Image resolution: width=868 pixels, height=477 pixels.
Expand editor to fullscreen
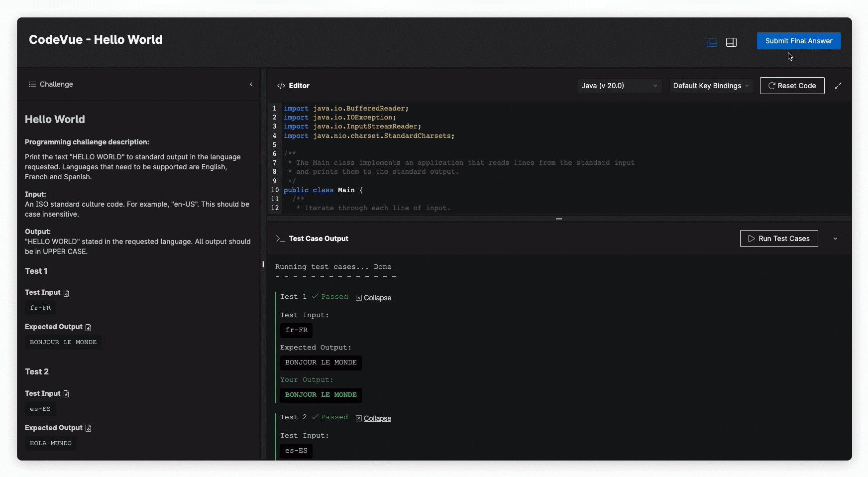[838, 86]
